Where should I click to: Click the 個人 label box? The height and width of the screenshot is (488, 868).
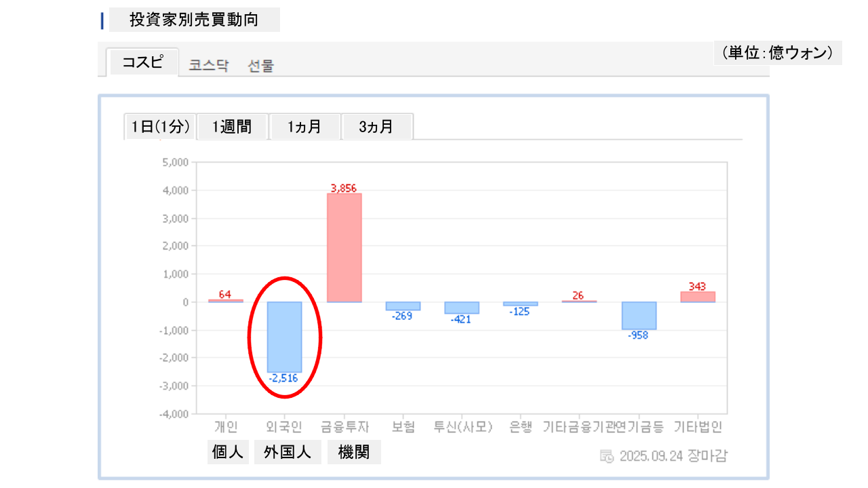[228, 452]
